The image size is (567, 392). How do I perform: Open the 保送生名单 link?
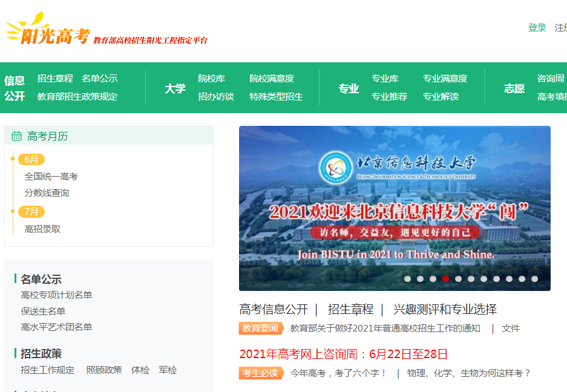click(43, 311)
